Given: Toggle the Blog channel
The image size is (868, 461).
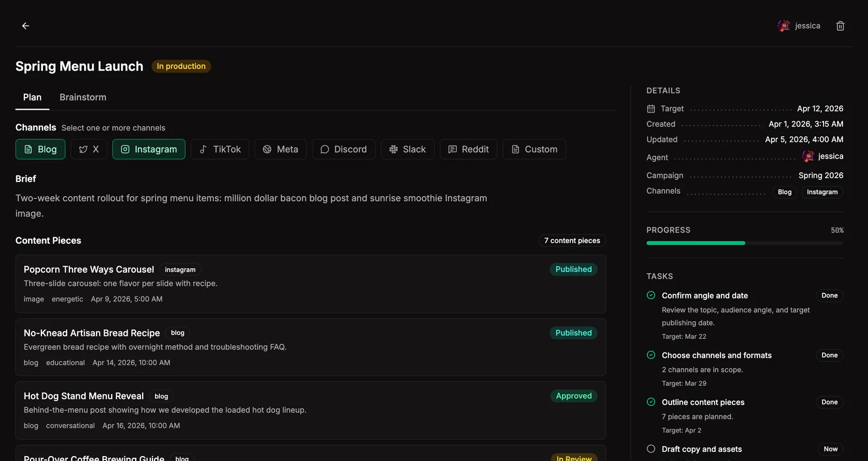Looking at the screenshot, I should [x=40, y=149].
